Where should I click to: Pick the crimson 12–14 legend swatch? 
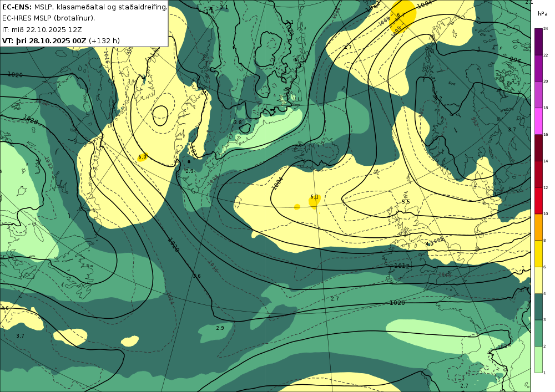[538, 174]
